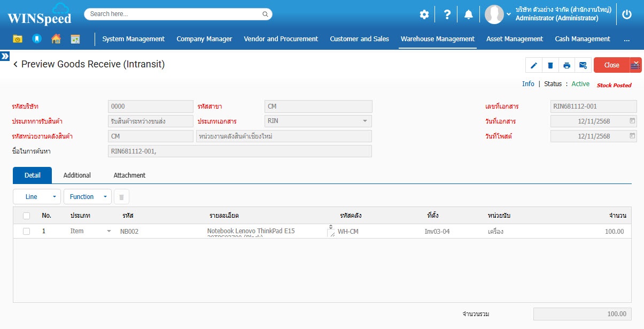
Task: Click the Search here input field
Action: pyautogui.click(x=178, y=14)
